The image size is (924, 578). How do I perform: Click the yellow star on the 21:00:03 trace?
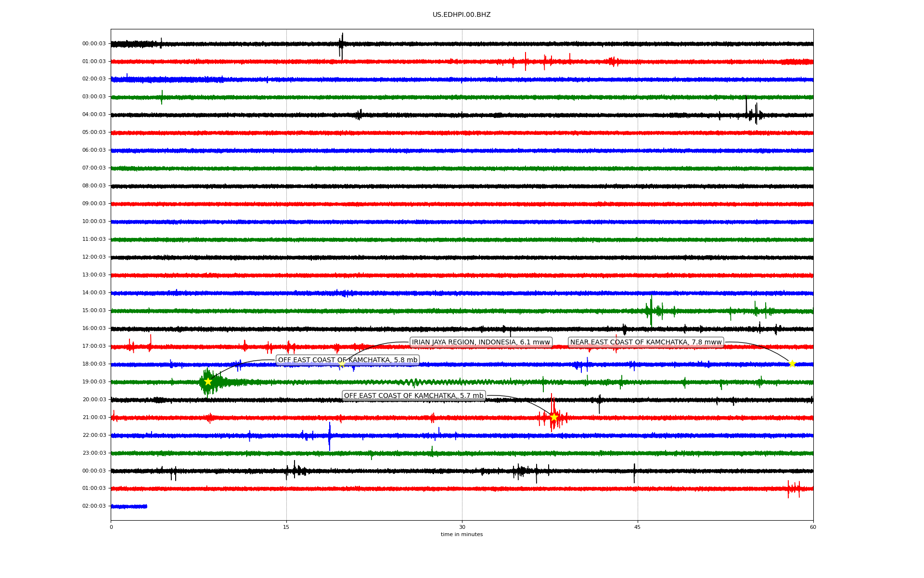point(554,417)
